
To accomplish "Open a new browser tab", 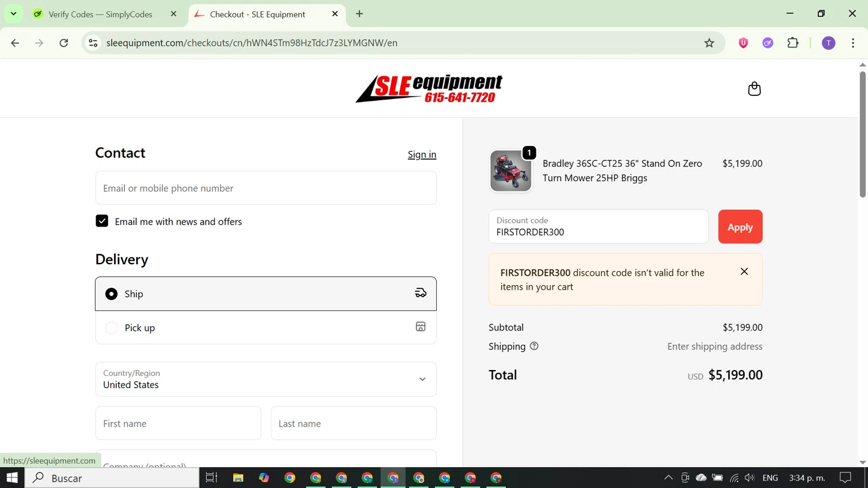I will [x=359, y=14].
